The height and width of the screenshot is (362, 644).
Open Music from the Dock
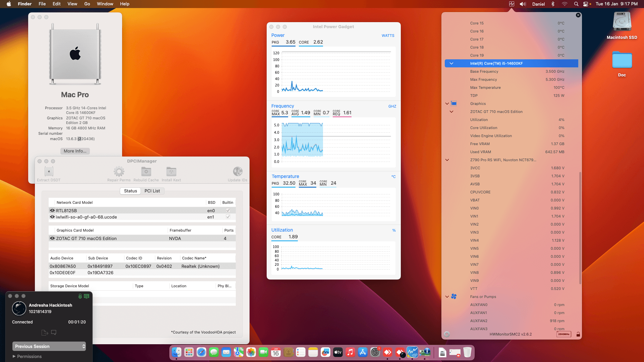pos(350,352)
